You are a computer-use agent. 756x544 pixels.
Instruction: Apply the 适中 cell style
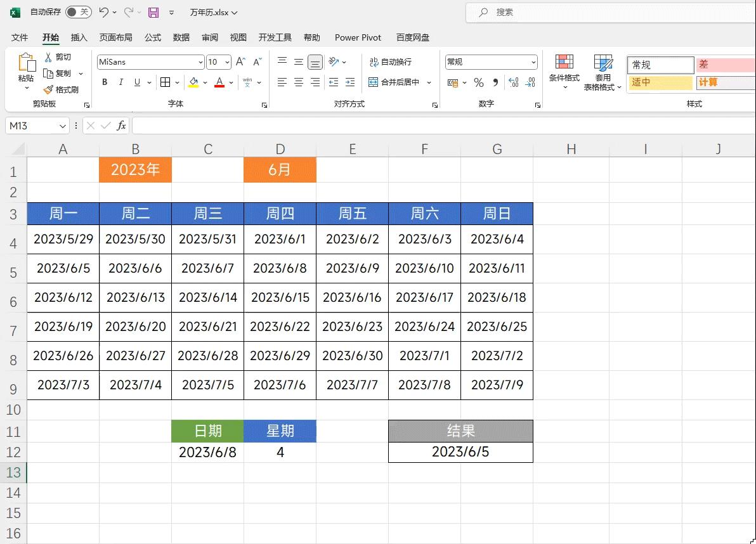pos(660,82)
